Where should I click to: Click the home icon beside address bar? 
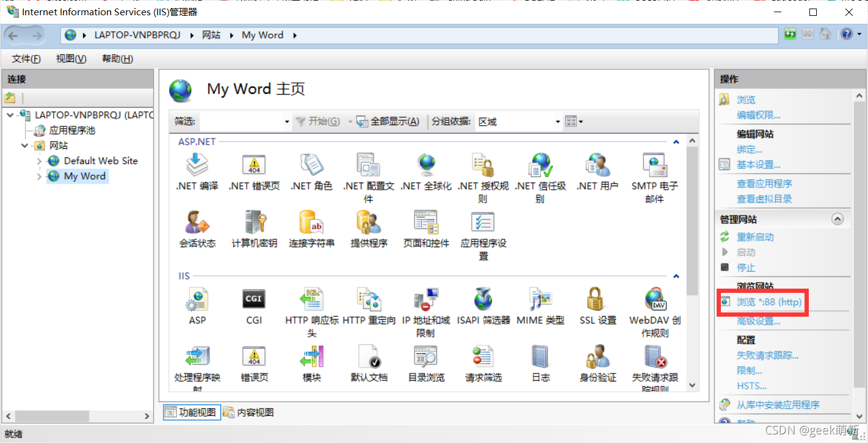(x=825, y=34)
